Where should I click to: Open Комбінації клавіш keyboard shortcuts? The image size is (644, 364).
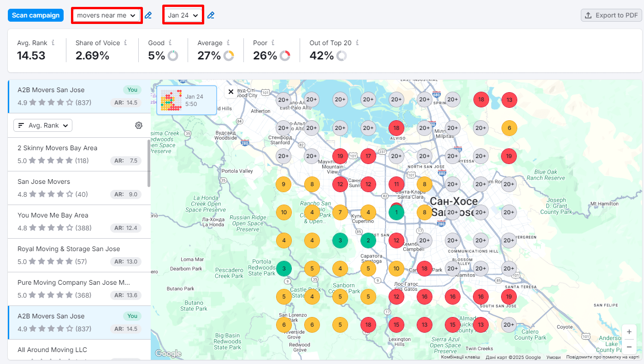(460, 357)
